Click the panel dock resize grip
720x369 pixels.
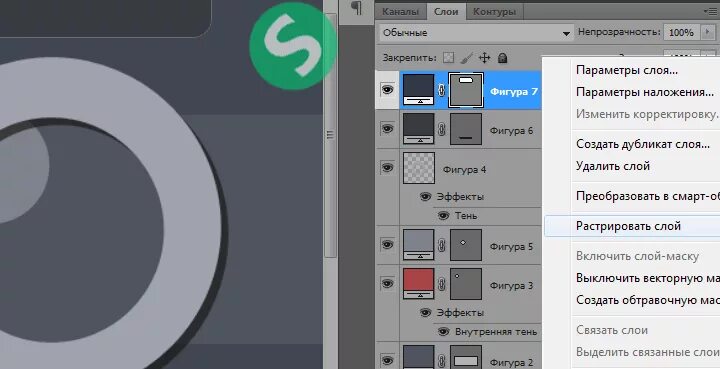[x=330, y=134]
